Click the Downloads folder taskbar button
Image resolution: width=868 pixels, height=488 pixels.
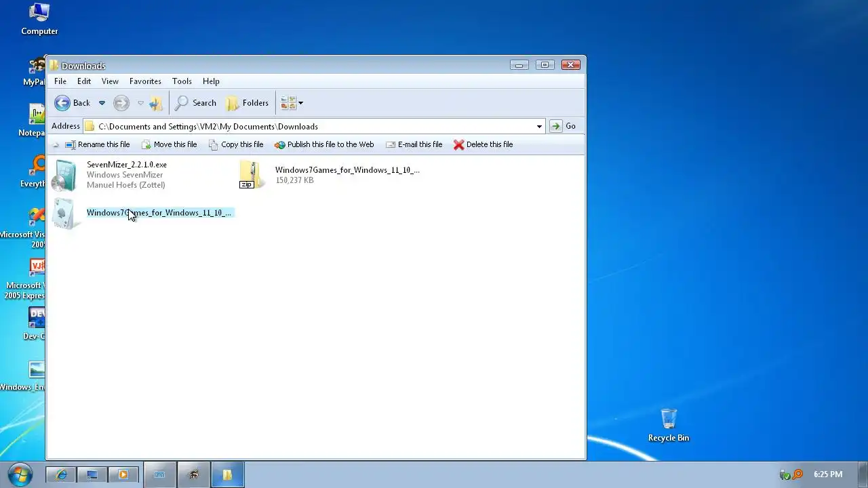[x=227, y=475]
